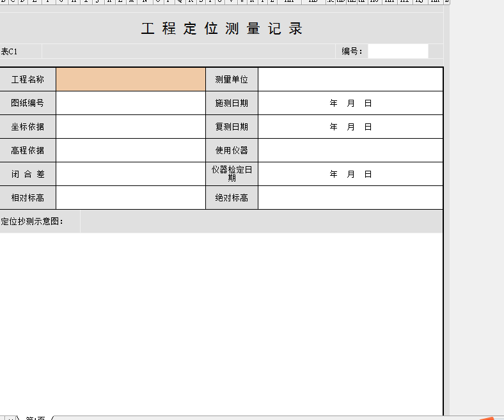
Task: Click the 复测日期 年月日 date cell
Action: pos(350,127)
